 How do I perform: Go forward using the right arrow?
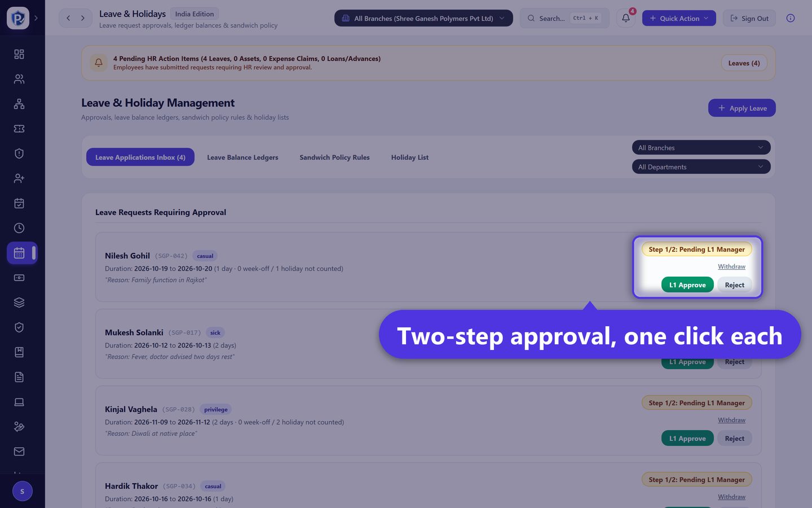point(83,18)
